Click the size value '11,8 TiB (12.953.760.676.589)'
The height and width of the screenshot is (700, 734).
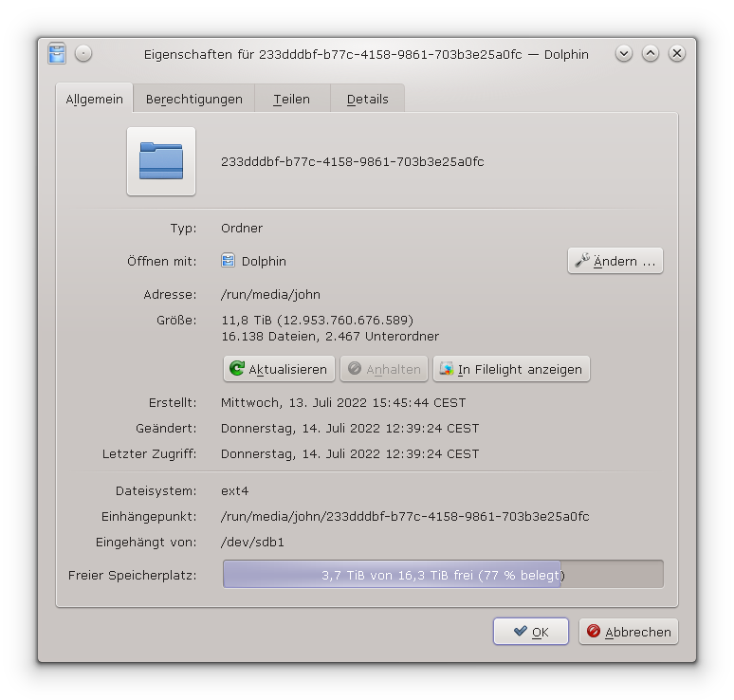(x=318, y=321)
